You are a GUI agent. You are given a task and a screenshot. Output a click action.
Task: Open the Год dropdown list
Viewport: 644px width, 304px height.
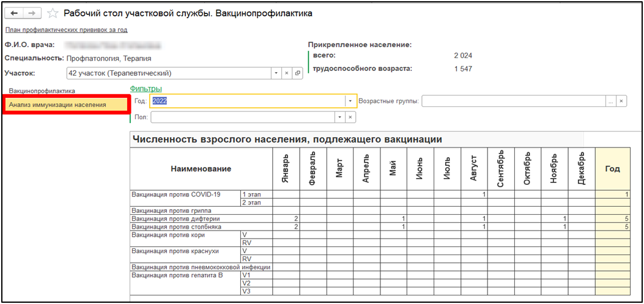coord(350,101)
